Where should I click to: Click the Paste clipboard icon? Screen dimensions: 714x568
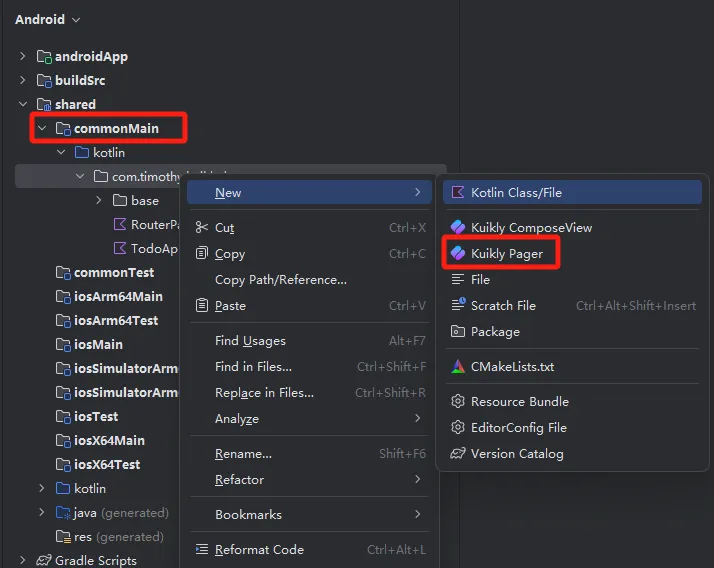click(x=202, y=305)
